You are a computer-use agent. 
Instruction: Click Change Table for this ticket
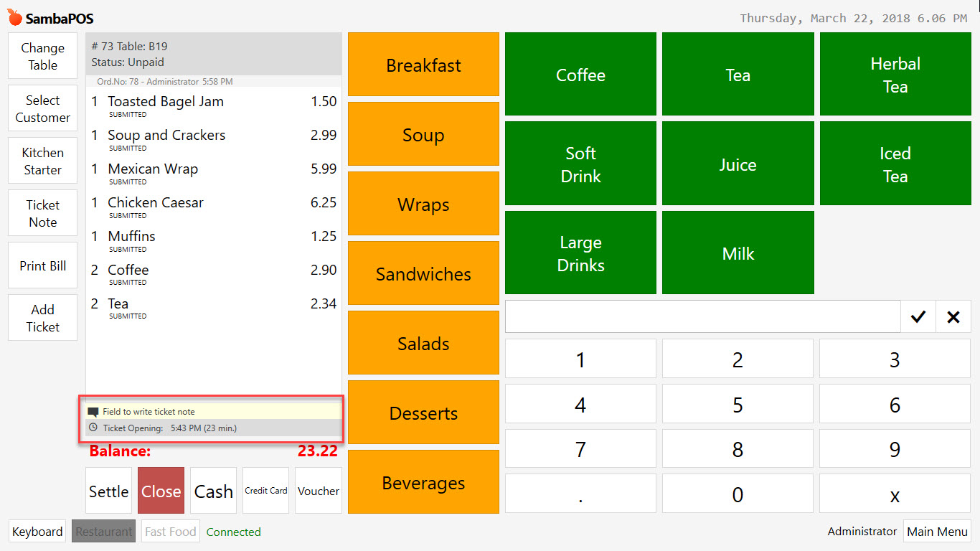42,55
